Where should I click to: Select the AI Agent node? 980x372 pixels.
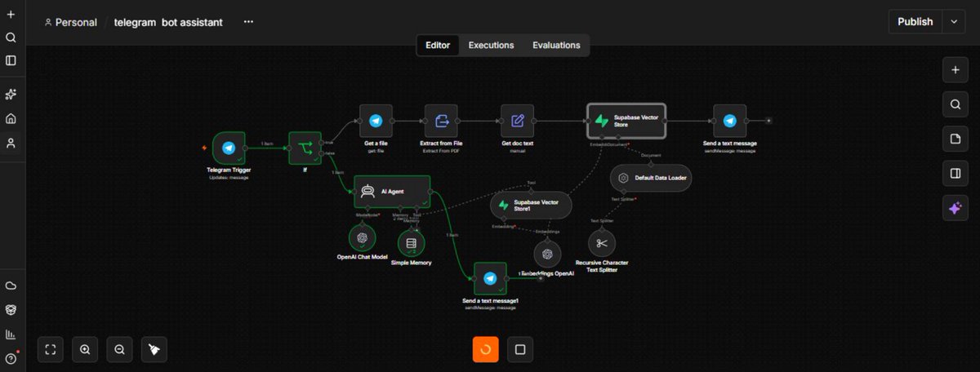392,192
